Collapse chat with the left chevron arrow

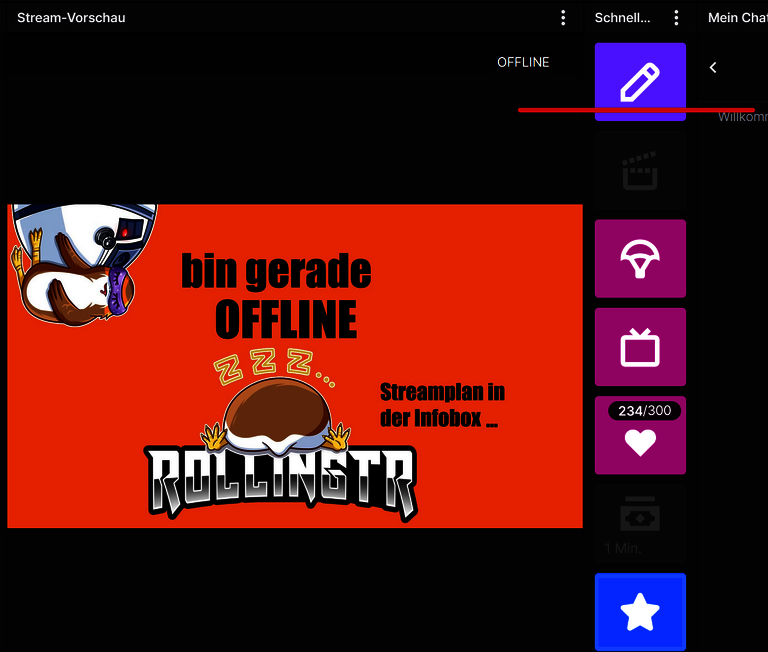point(713,68)
